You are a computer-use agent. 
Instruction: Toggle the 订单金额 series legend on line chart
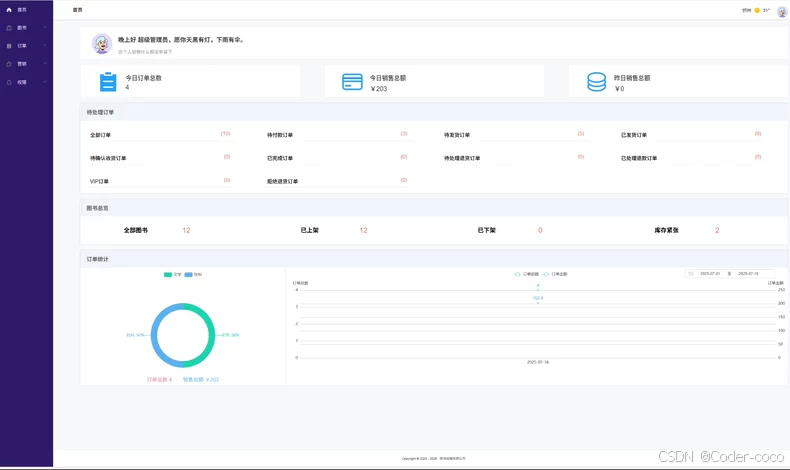[x=555, y=274]
